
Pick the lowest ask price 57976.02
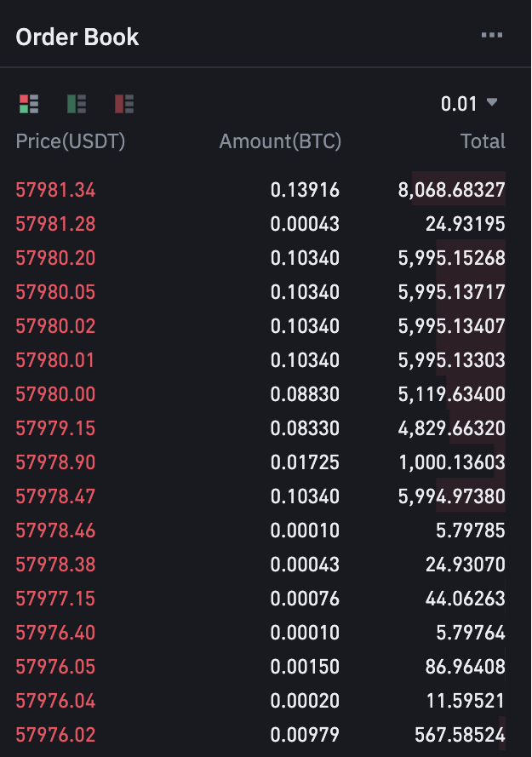56,735
